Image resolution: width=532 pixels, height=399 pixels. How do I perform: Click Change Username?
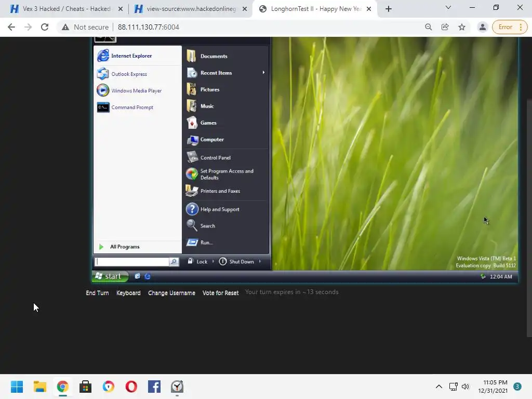click(x=171, y=293)
